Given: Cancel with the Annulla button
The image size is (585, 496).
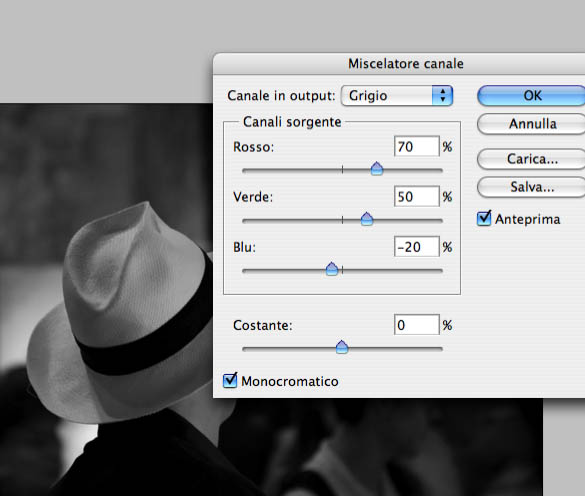Looking at the screenshot, I should tap(531, 124).
